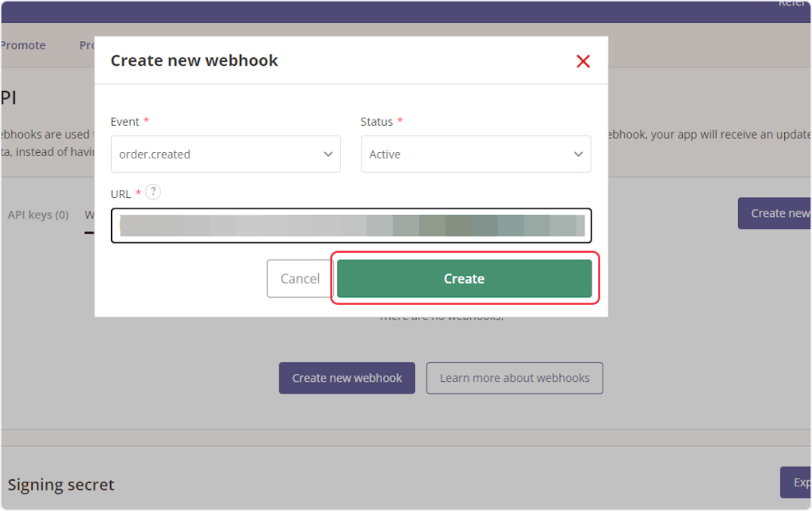Click the purple Create new webhook button
812x511 pixels.
[x=347, y=378]
